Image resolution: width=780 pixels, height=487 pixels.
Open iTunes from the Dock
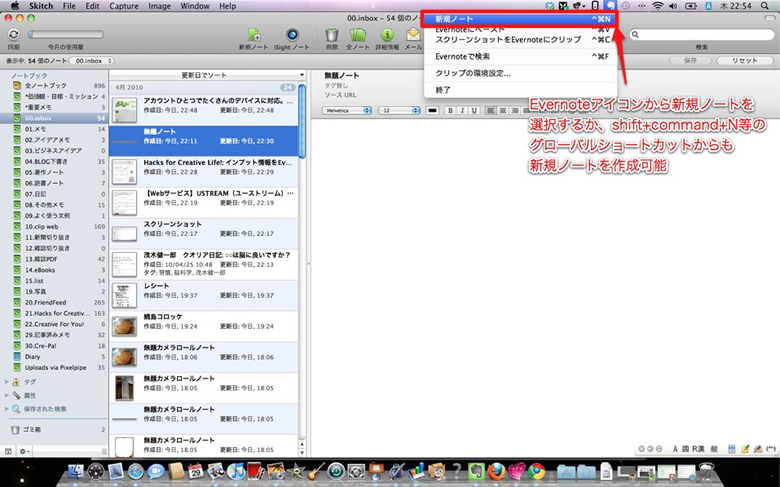(236, 471)
